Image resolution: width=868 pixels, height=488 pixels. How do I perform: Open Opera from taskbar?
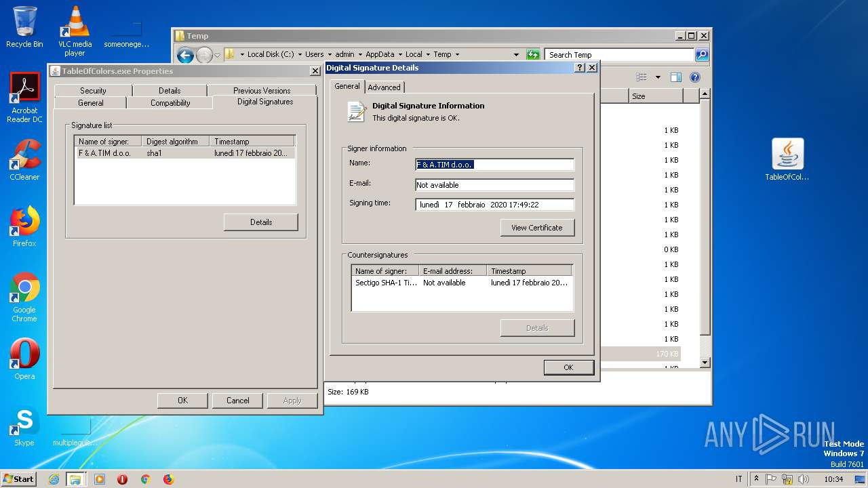pos(123,479)
